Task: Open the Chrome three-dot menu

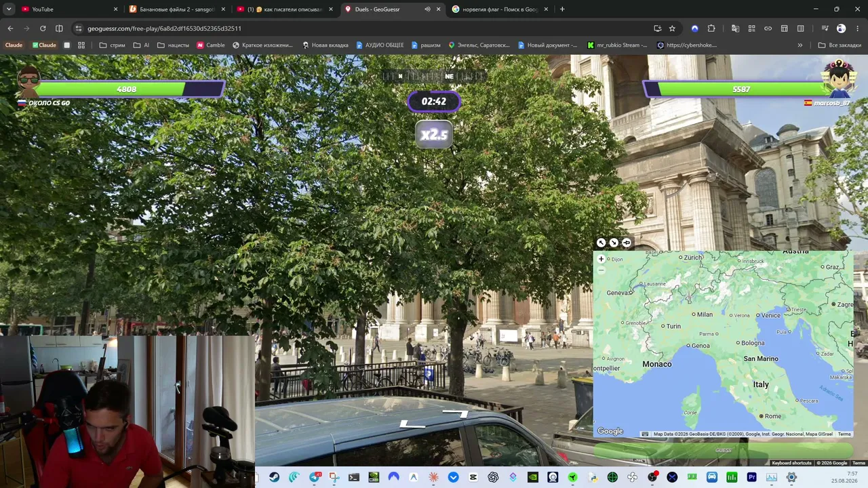Action: (x=858, y=28)
